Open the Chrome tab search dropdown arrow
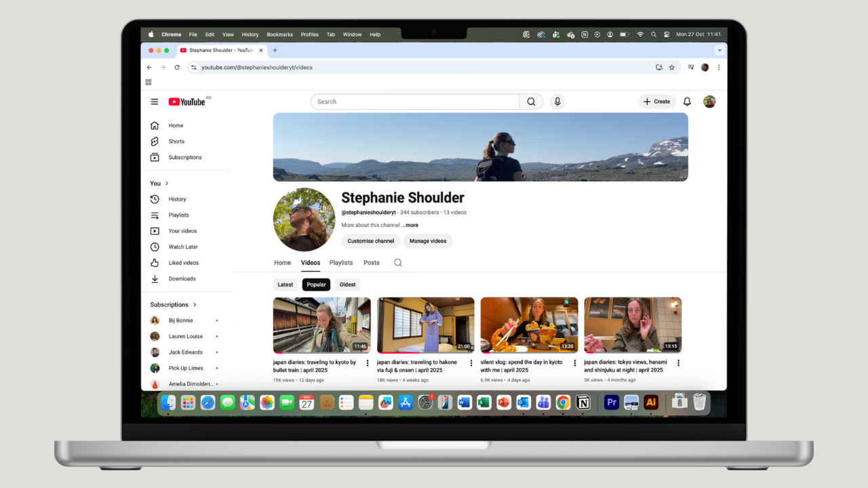Screen dimensions: 868x488 pos(719,50)
